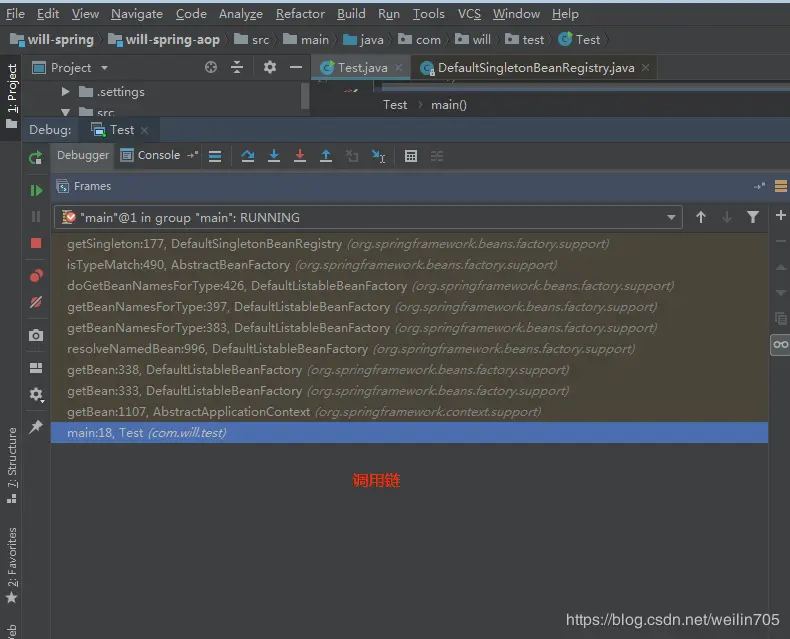Click Trace Current Stream Chain icon
Image resolution: width=790 pixels, height=639 pixels.
pyautogui.click(x=437, y=156)
